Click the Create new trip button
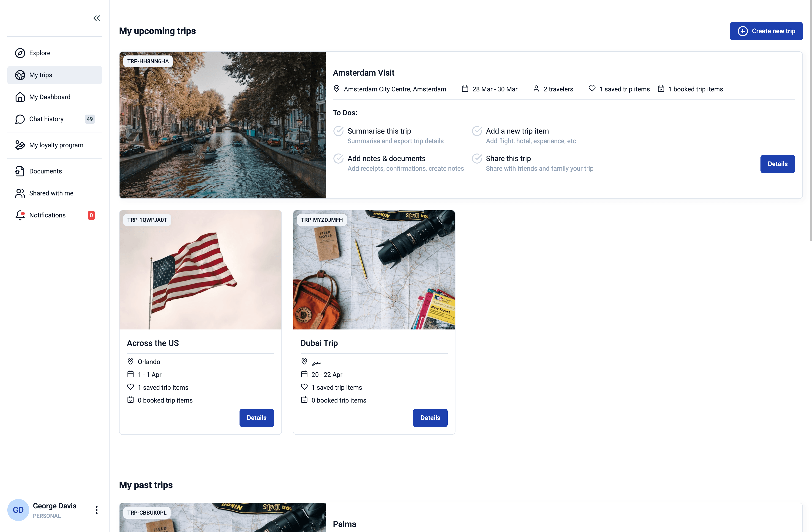812x532 pixels. coord(766,31)
